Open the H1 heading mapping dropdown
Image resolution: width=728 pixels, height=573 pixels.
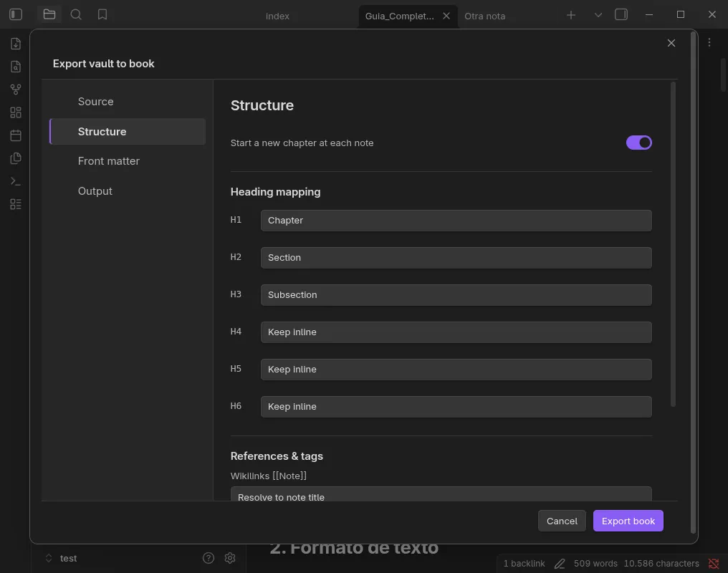(x=456, y=221)
